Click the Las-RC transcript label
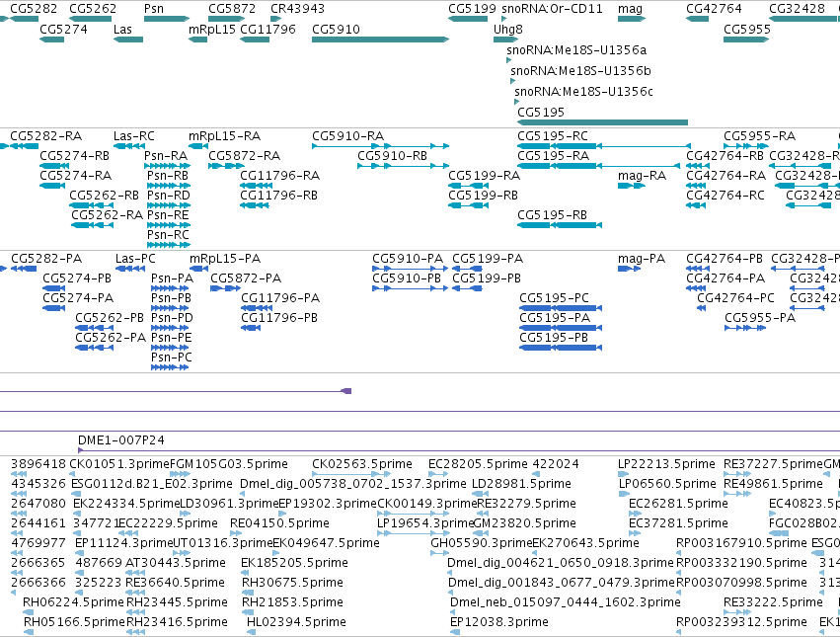Viewport: 840px width, 637px height. [134, 136]
